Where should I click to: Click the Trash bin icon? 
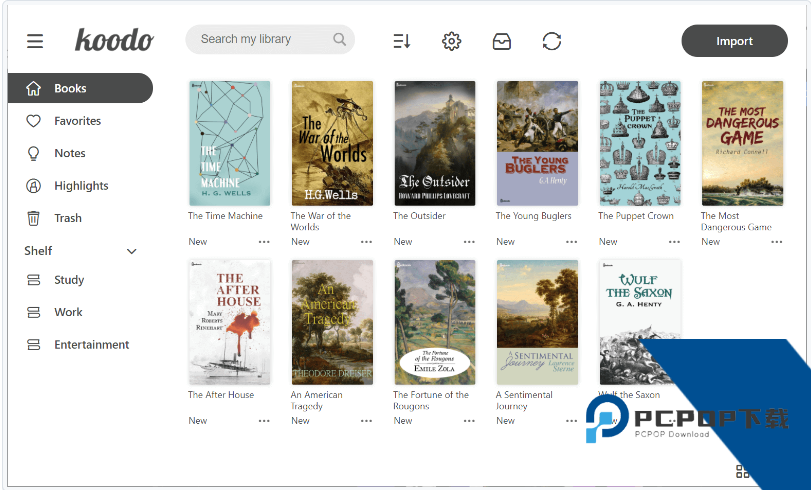coord(34,218)
